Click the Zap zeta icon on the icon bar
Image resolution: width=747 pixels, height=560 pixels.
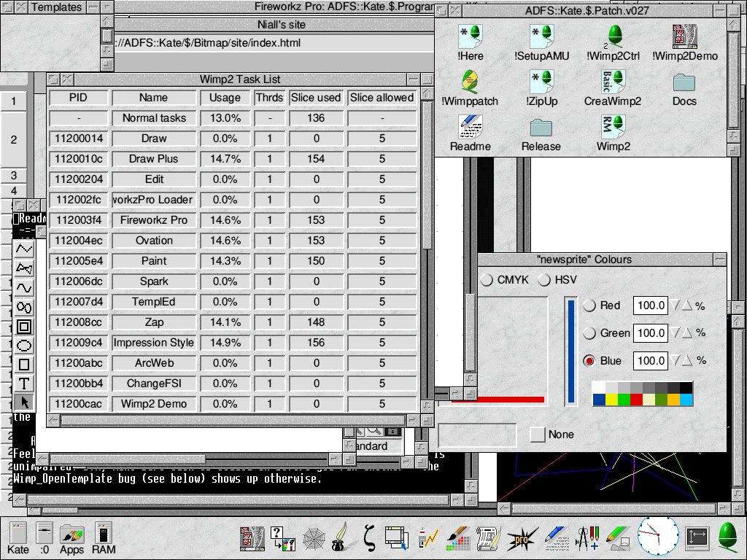click(x=368, y=538)
